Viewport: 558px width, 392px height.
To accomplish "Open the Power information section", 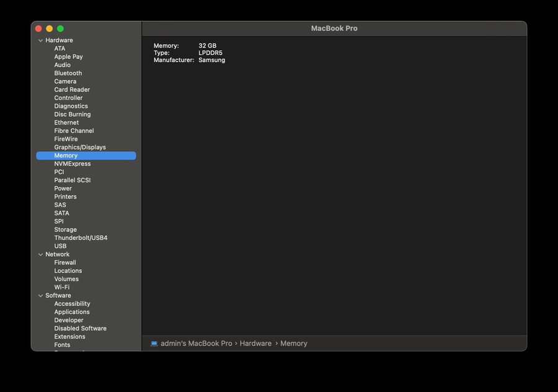I will [63, 189].
